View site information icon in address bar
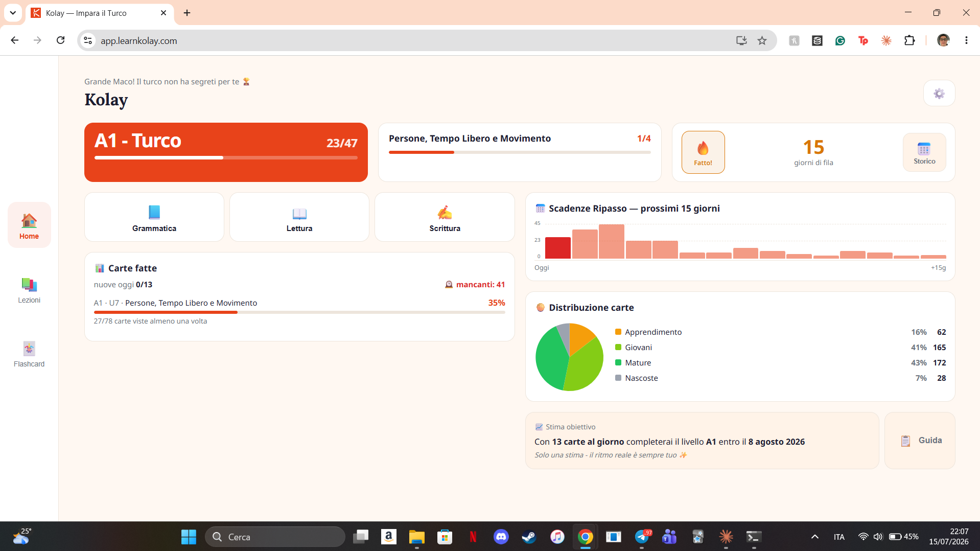 [x=88, y=40]
